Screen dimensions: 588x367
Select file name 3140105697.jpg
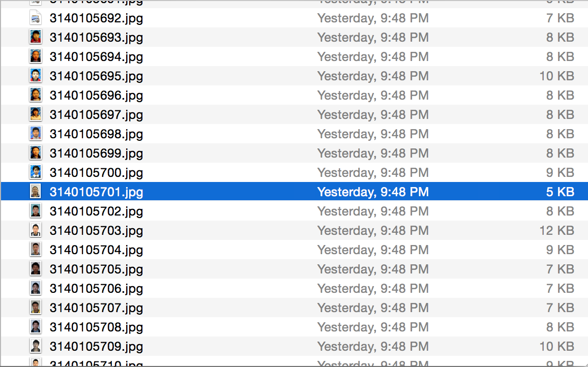click(x=96, y=115)
